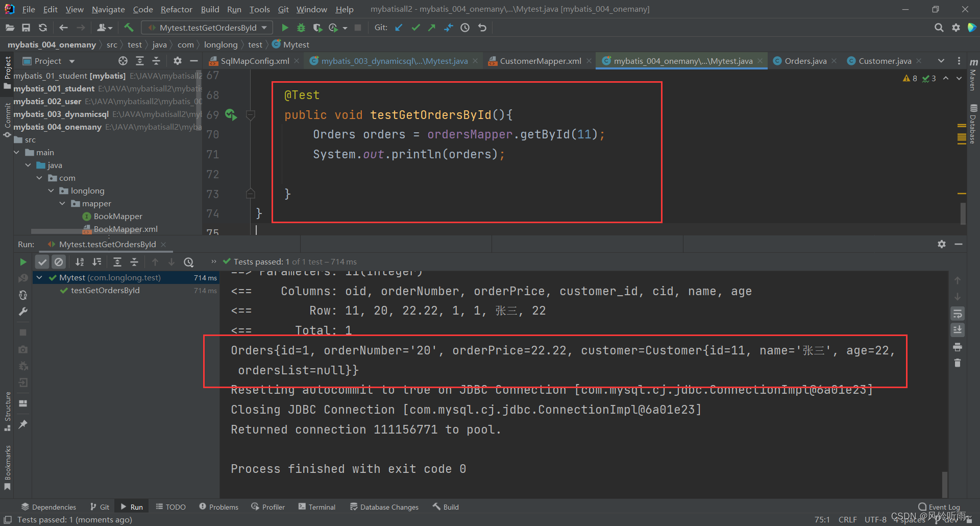Open the Database tool window
Screen dimensions: 980x526
[x=973, y=124]
